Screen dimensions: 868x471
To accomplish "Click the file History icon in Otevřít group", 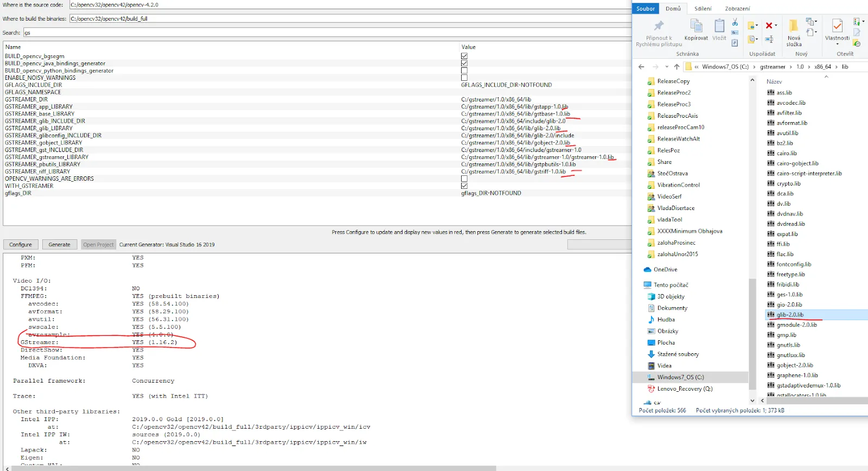I will click(x=857, y=43).
